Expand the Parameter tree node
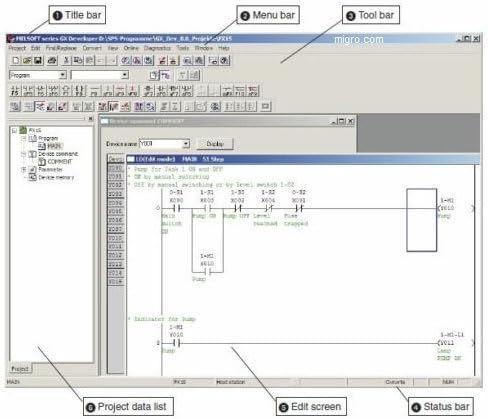Image resolution: width=488 pixels, height=419 pixels. pos(23,170)
